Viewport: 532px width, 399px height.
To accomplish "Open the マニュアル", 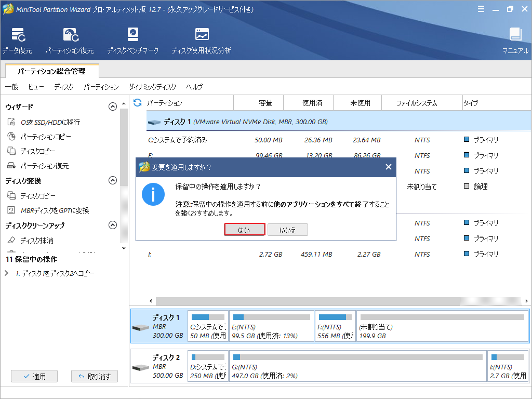I will 515,40.
